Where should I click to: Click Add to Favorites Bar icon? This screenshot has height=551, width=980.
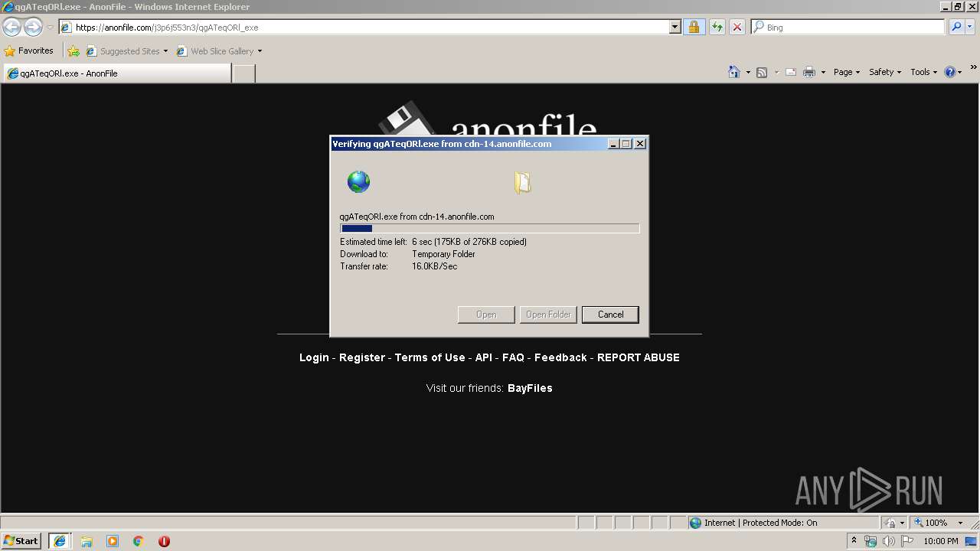[x=73, y=51]
